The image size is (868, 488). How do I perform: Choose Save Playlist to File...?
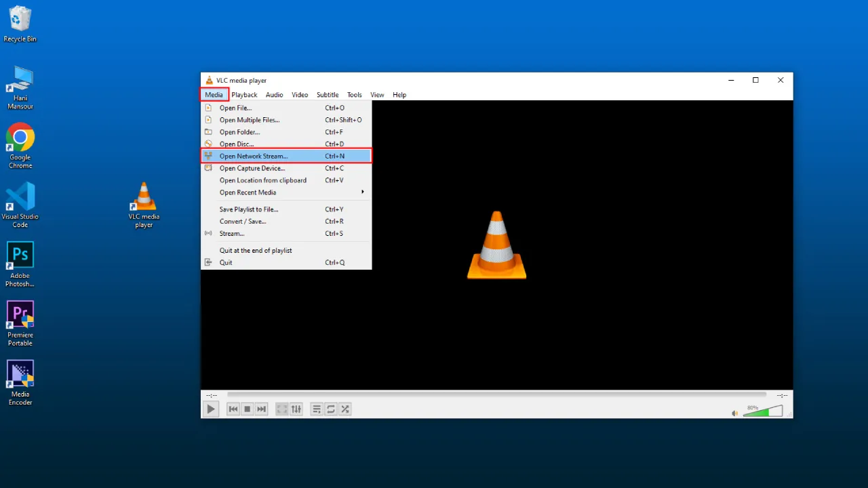coord(286,209)
